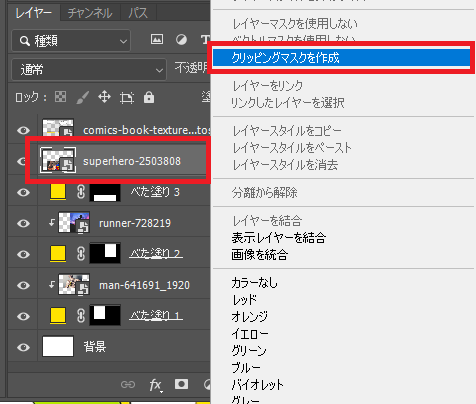The width and height of the screenshot is (476, 404).
Task: Click the fx layer style icon
Action: tap(155, 385)
